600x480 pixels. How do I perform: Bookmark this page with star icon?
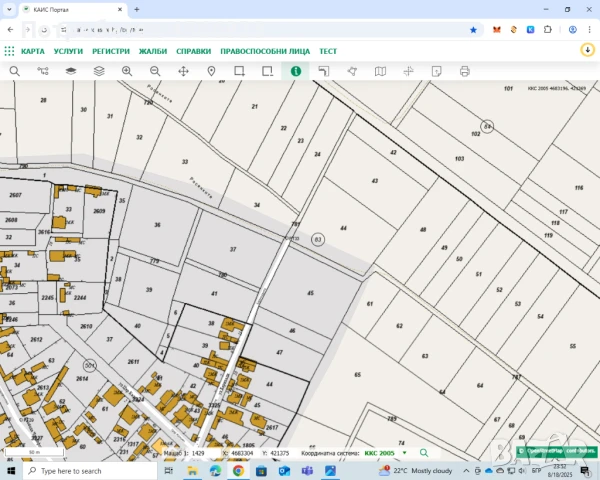click(x=473, y=30)
